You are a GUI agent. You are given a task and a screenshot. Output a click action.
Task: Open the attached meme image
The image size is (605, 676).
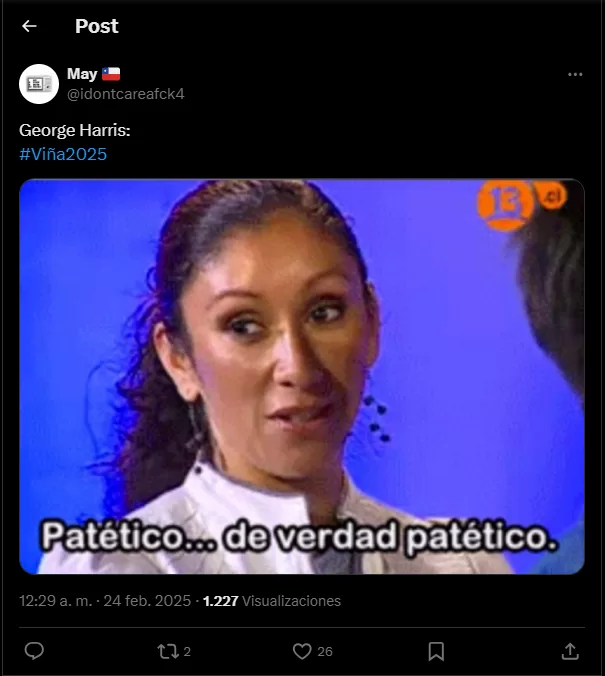point(302,376)
